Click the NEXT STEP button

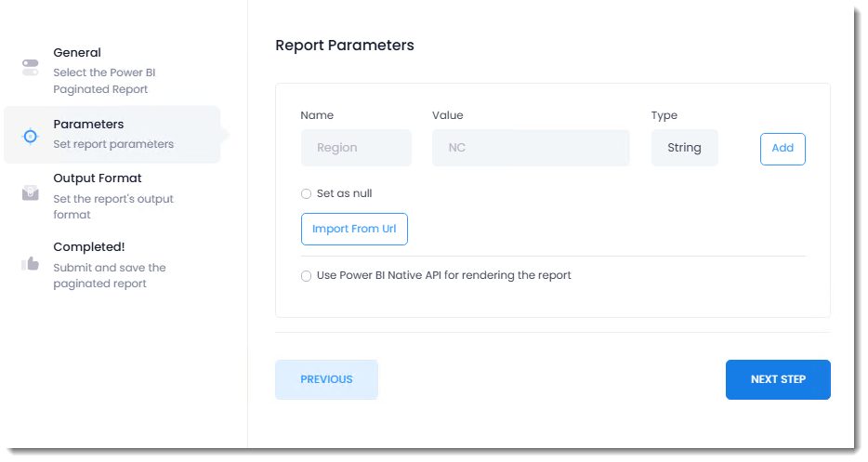778,379
